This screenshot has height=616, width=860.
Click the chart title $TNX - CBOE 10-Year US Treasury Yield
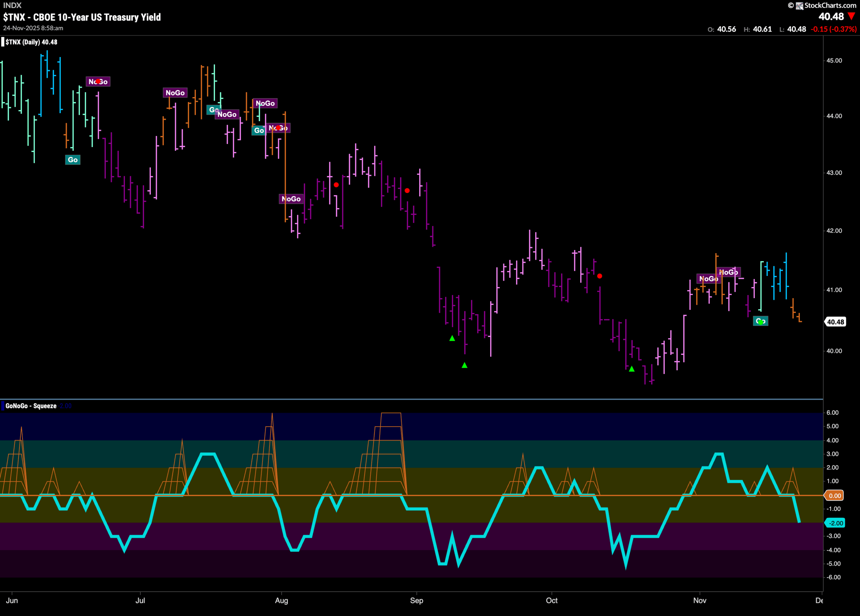[x=82, y=17]
